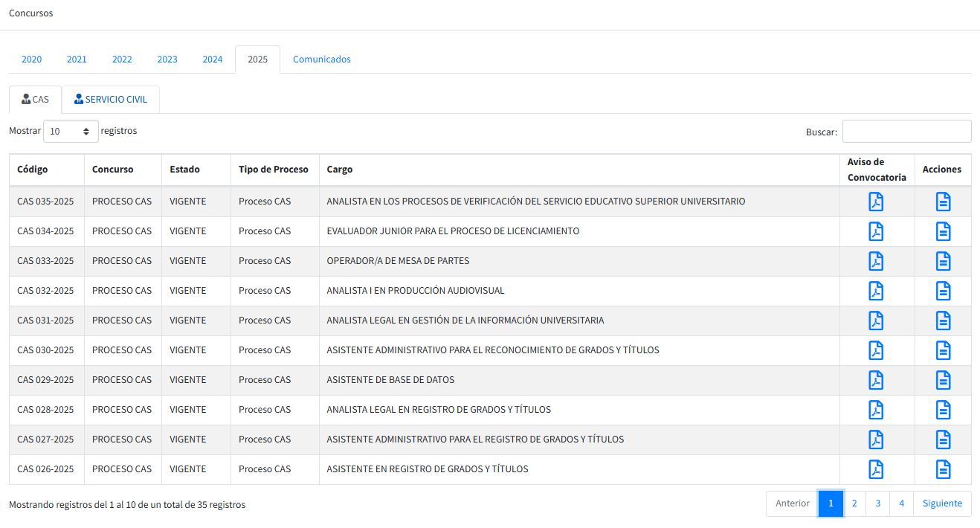Viewport: 980px width, 528px height.
Task: Click the Acciones document icon for CAS 031-2025
Action: 943,321
